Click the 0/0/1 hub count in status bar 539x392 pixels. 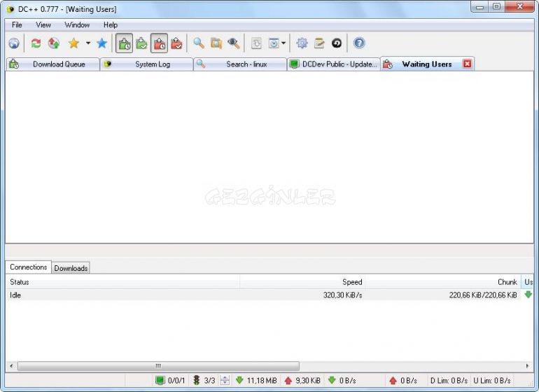tap(176, 381)
